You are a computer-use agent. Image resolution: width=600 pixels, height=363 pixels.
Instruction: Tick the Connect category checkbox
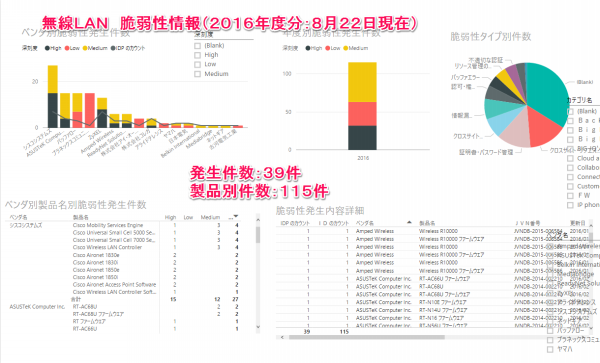(x=570, y=177)
